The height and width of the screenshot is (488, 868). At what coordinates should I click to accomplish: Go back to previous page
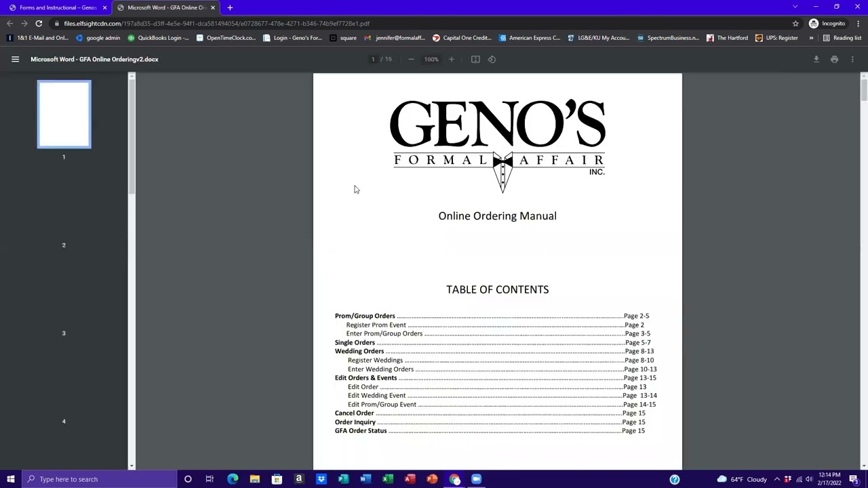click(9, 24)
